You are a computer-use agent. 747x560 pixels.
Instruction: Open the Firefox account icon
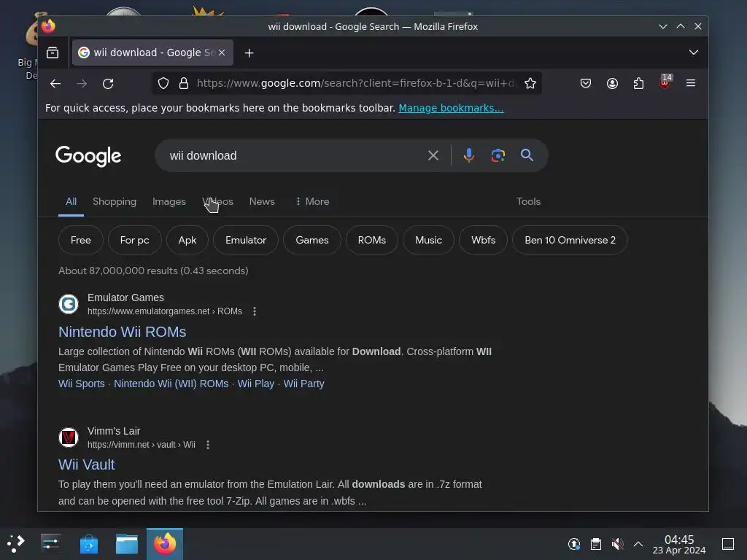(612, 83)
